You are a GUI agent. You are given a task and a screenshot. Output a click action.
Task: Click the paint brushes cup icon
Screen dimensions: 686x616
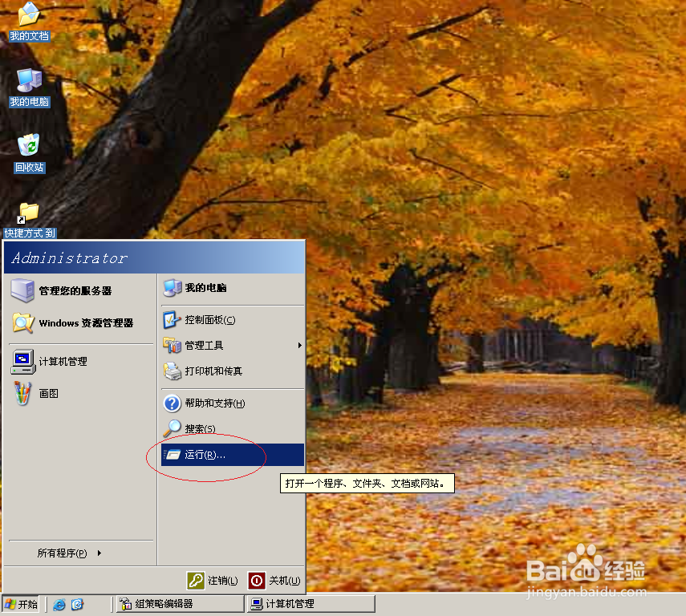click(x=22, y=393)
